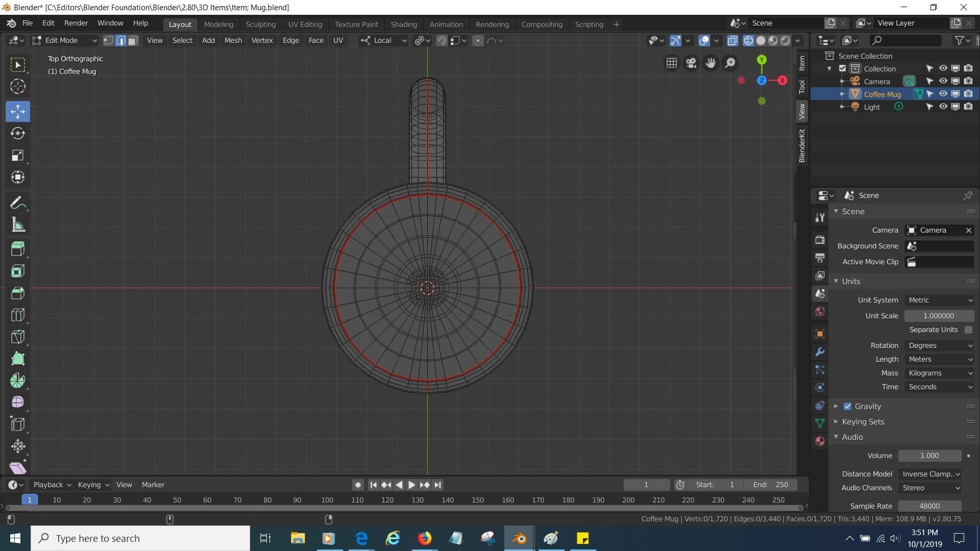
Task: Uncheck the Gravity checkbox
Action: coord(847,407)
